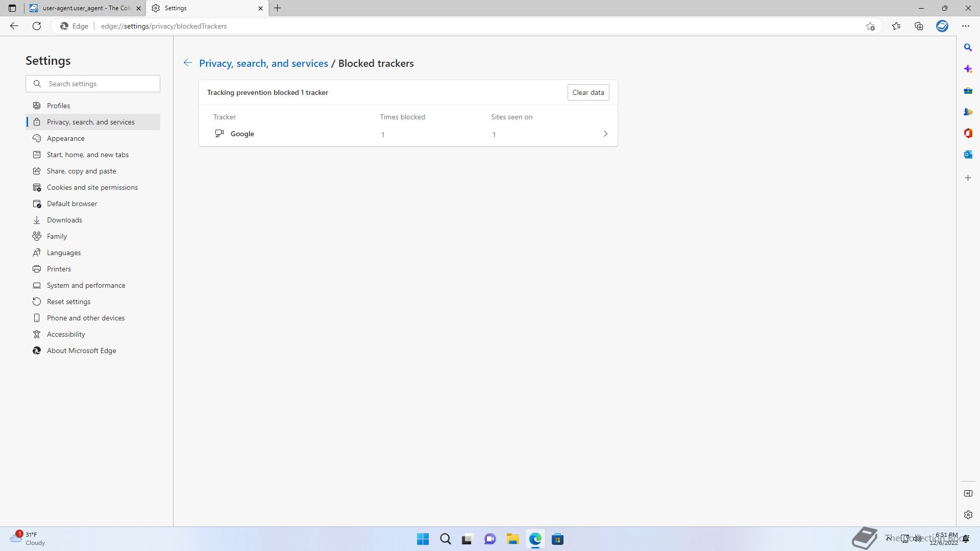Add a site with sidebar plus icon
The image size is (980, 551).
pyautogui.click(x=968, y=178)
